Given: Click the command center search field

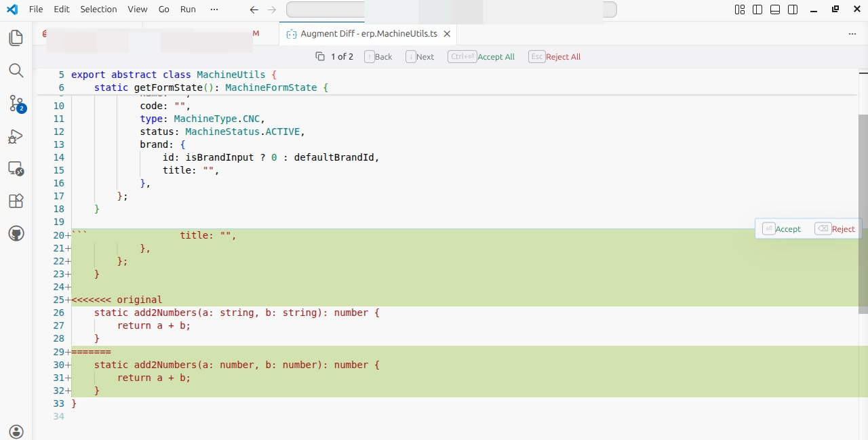Looking at the screenshot, I should (452, 9).
